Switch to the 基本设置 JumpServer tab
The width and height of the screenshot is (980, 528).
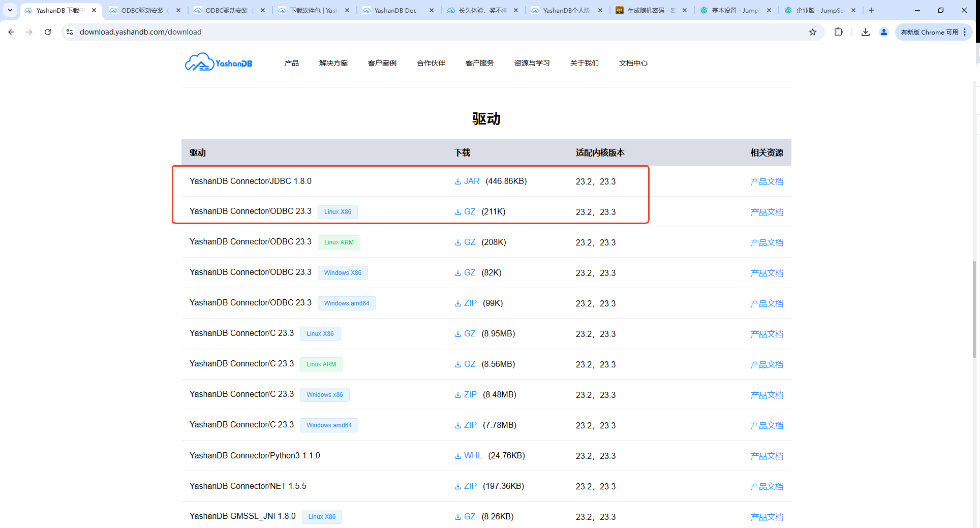(x=736, y=10)
